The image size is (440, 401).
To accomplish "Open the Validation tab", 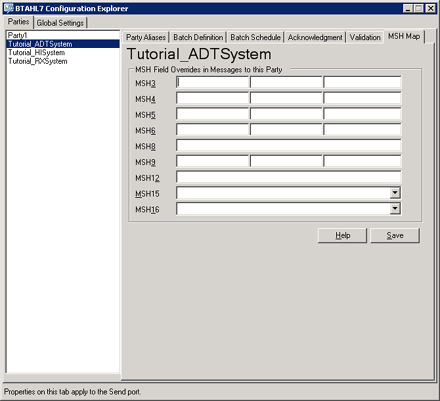I will 365,37.
